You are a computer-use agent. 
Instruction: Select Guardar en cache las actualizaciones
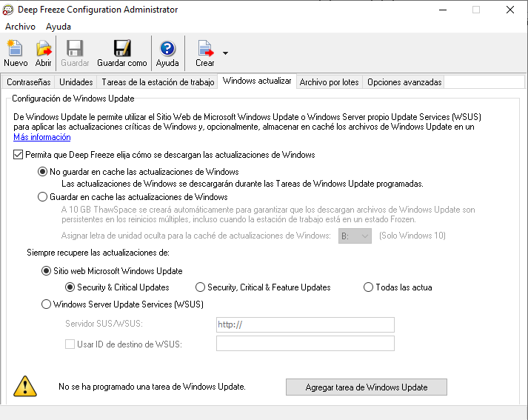(x=42, y=197)
